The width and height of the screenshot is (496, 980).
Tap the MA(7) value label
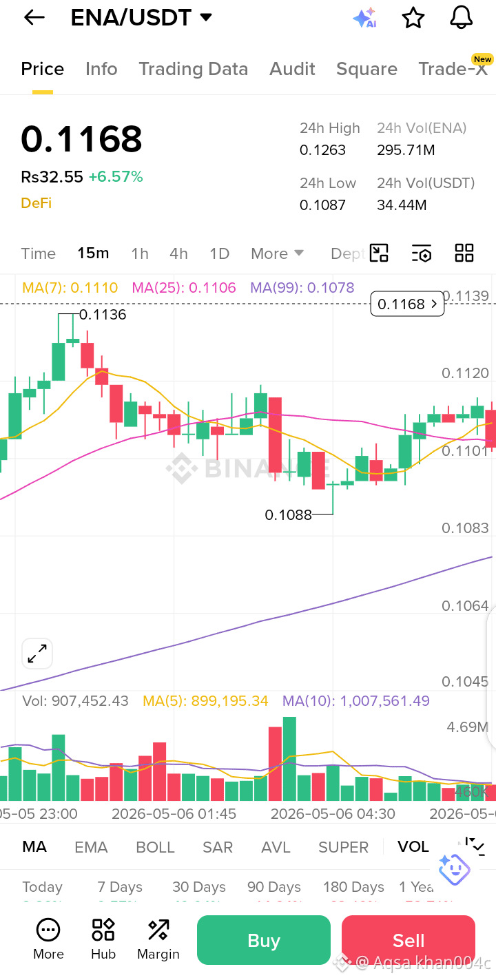tap(70, 288)
